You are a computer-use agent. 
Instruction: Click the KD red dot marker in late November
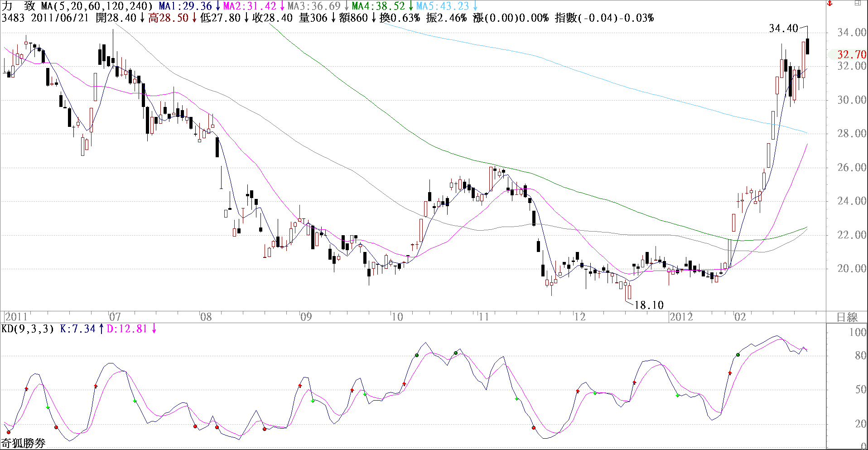(x=534, y=428)
